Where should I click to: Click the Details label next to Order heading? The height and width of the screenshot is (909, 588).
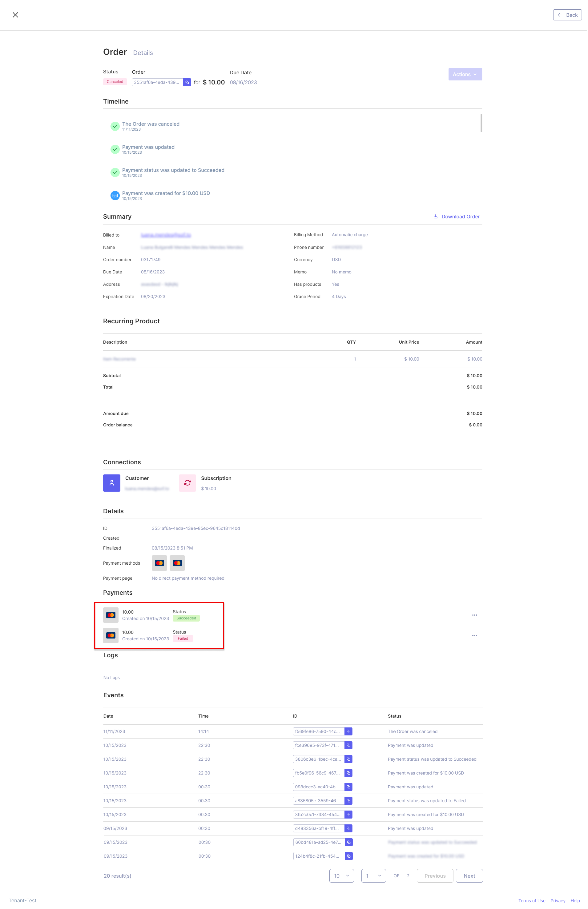coord(143,53)
